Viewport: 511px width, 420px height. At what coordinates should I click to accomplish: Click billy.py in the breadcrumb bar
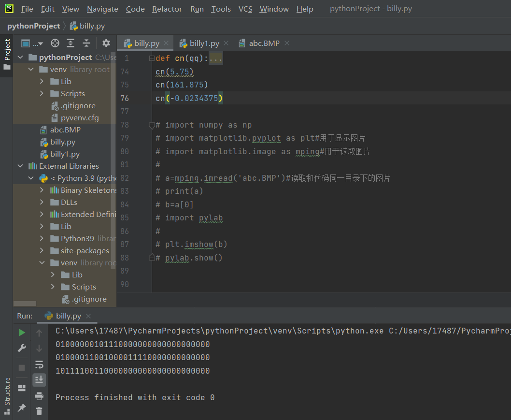click(x=87, y=26)
